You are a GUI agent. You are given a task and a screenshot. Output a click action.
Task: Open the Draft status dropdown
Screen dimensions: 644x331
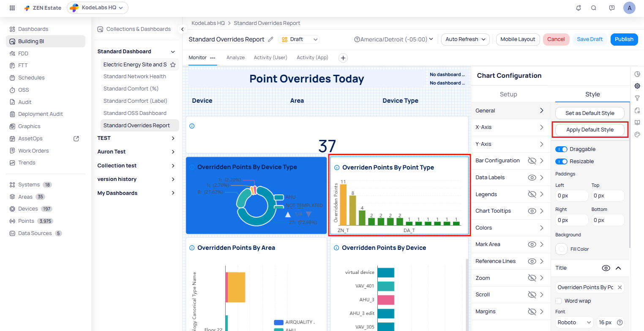click(x=299, y=39)
